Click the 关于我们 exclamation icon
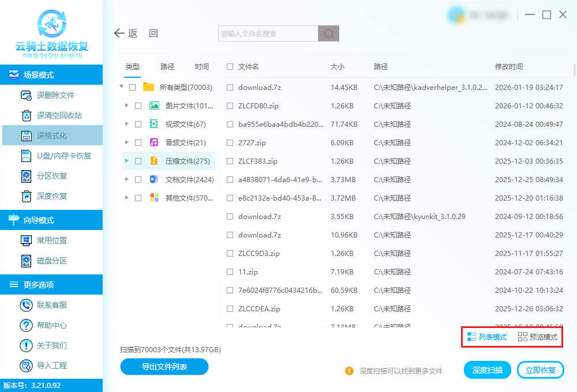 pyautogui.click(x=26, y=345)
